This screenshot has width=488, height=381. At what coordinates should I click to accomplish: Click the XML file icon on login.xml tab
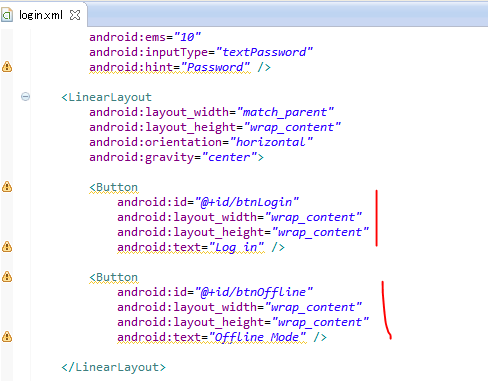click(7, 15)
